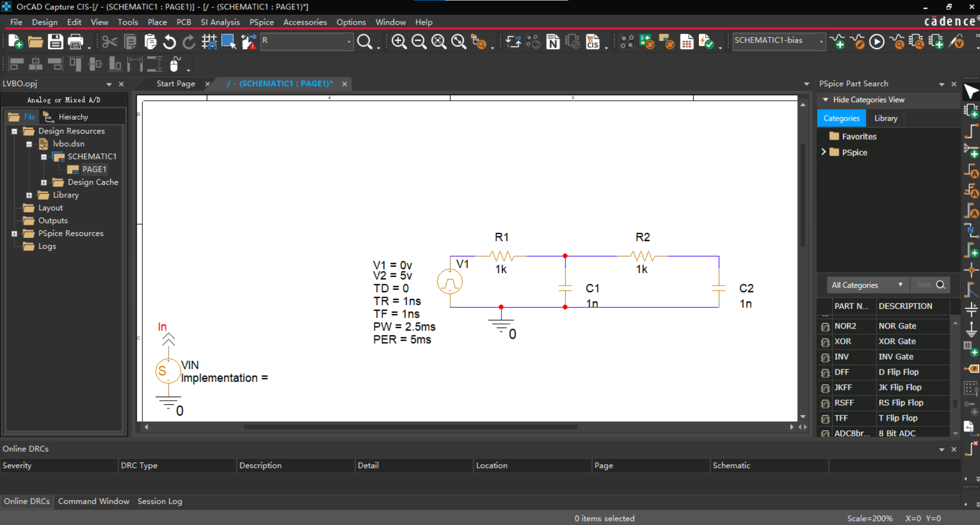Viewport: 980px width, 525px height.
Task: Open the All Categories dropdown
Action: coord(867,285)
